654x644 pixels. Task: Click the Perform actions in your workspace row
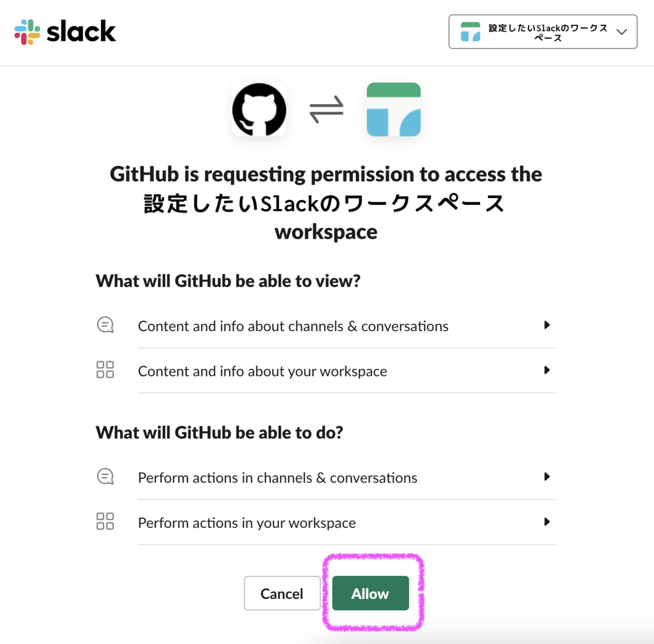pos(247,523)
